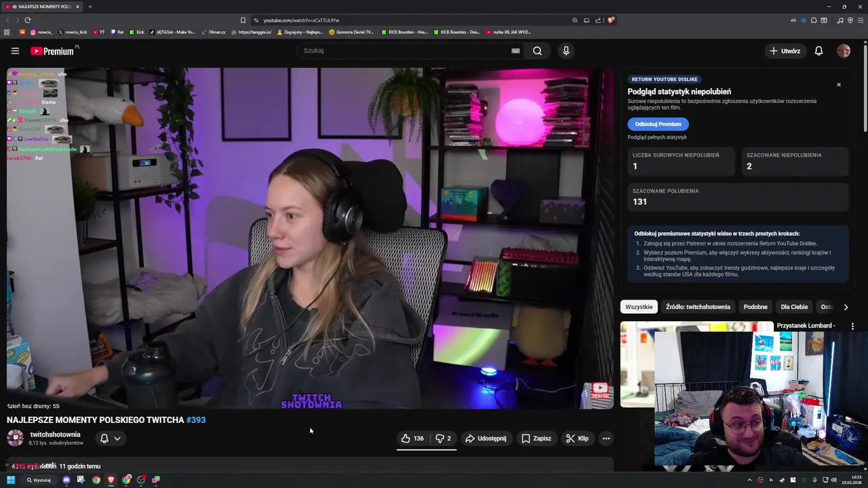The width and height of the screenshot is (868, 488).
Task: Create a clip with Klip button
Action: [577, 439]
